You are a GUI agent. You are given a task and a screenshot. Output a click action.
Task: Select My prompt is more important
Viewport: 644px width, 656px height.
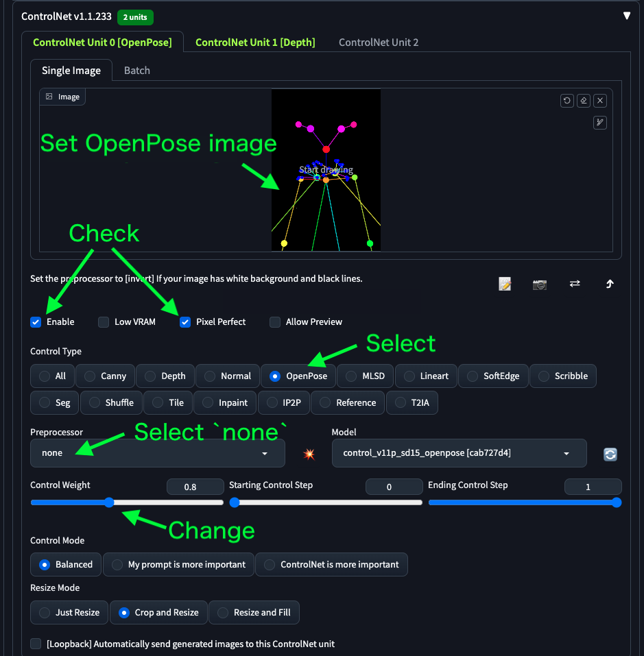point(178,565)
